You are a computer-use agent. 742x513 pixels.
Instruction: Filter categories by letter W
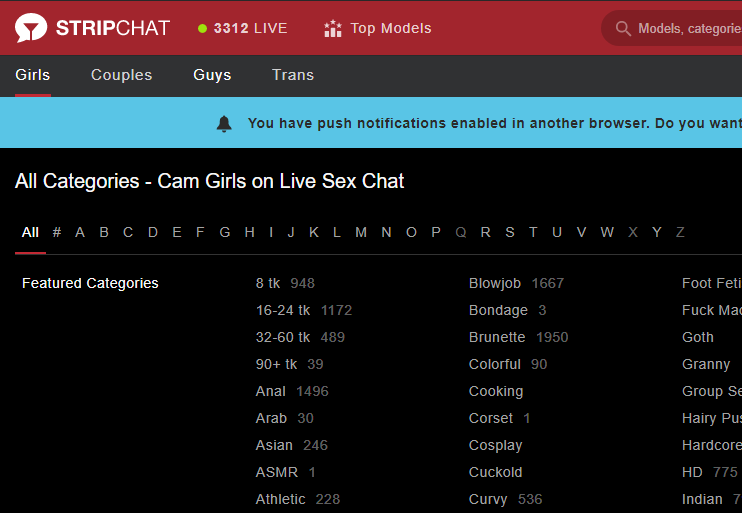click(607, 232)
